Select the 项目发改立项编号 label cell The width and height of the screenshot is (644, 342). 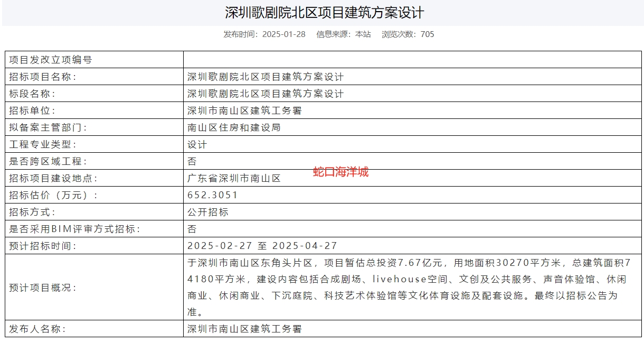pyautogui.click(x=94, y=60)
